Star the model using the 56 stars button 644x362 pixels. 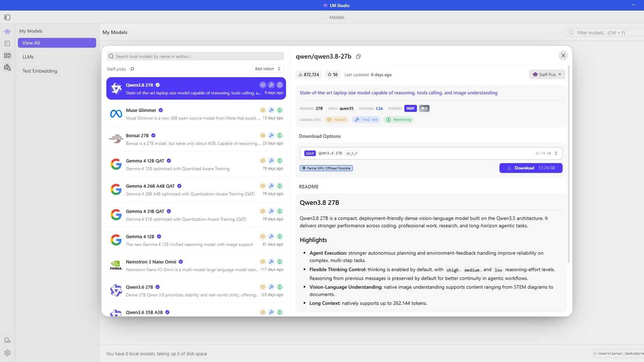click(333, 75)
